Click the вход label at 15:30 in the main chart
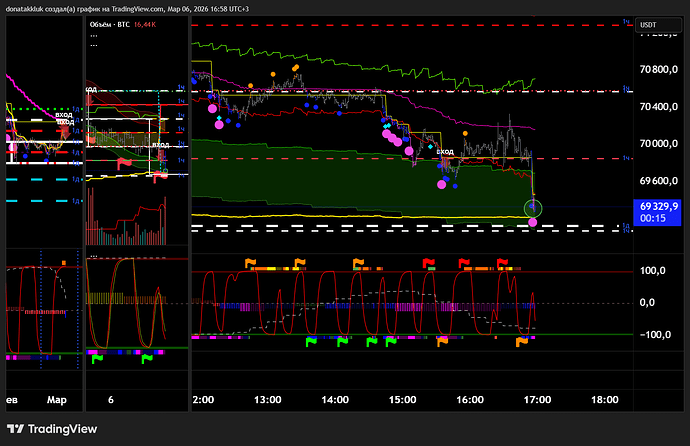The width and height of the screenshot is (690, 446). pyautogui.click(x=444, y=151)
